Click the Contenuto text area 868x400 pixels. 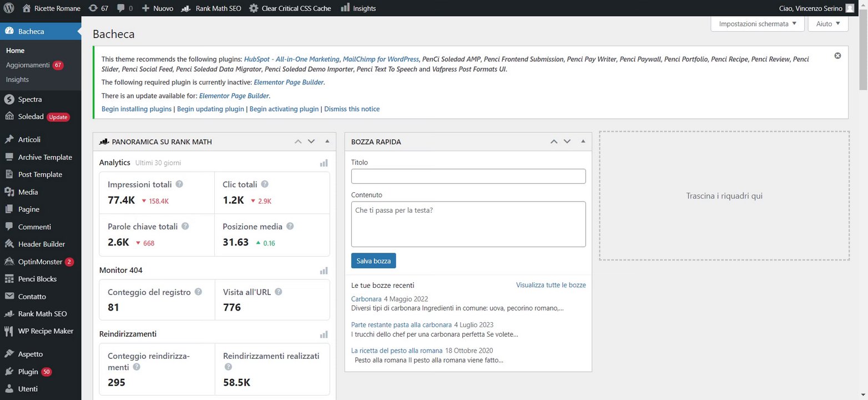[x=468, y=224]
